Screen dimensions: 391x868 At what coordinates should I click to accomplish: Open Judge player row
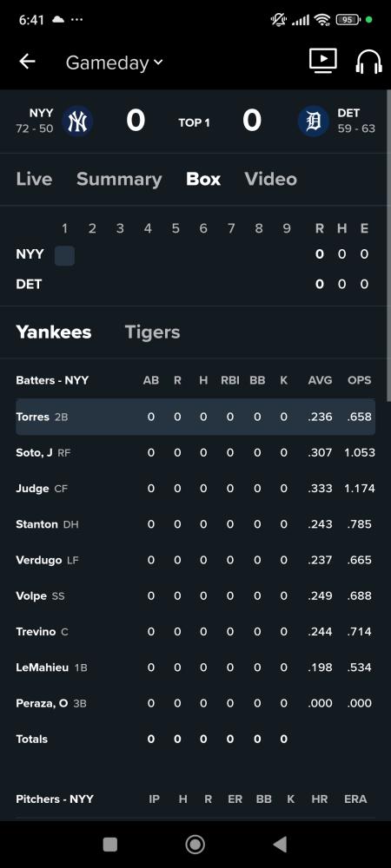tap(195, 488)
